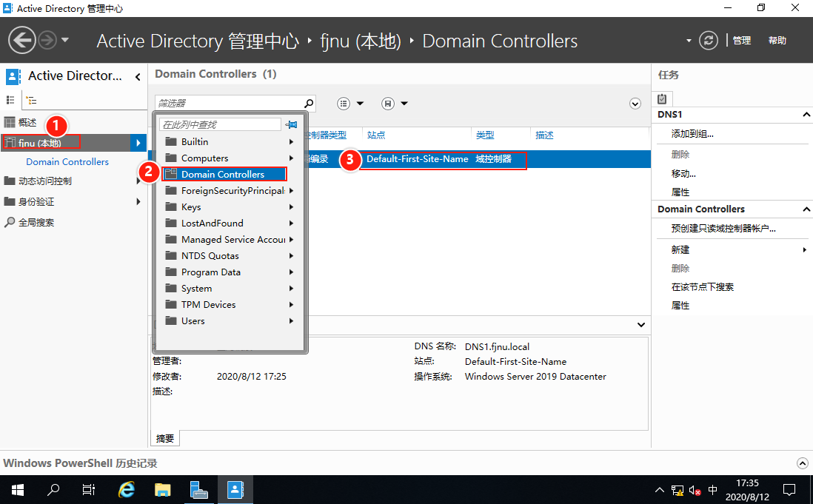Expand Windows PowerShell 历史记录 panel
813x504 pixels.
[802, 463]
